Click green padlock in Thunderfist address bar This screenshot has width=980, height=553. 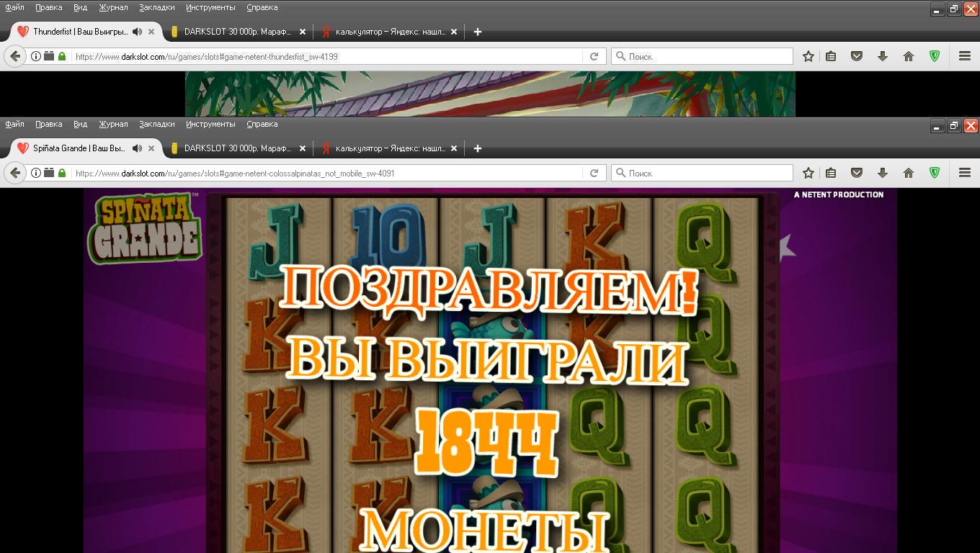pos(62,56)
